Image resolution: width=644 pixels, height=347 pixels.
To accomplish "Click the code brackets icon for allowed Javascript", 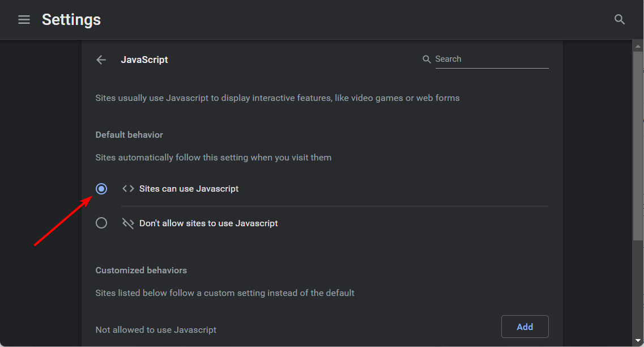I will [128, 189].
